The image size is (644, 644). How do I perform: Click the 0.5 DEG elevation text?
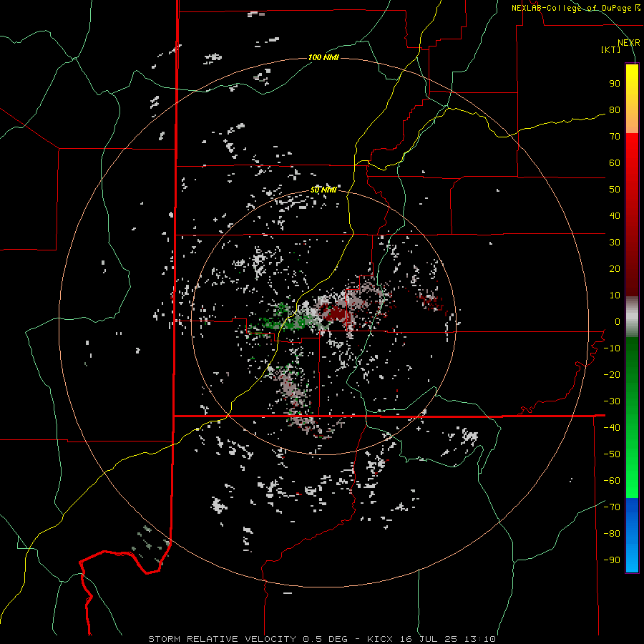click(x=325, y=639)
